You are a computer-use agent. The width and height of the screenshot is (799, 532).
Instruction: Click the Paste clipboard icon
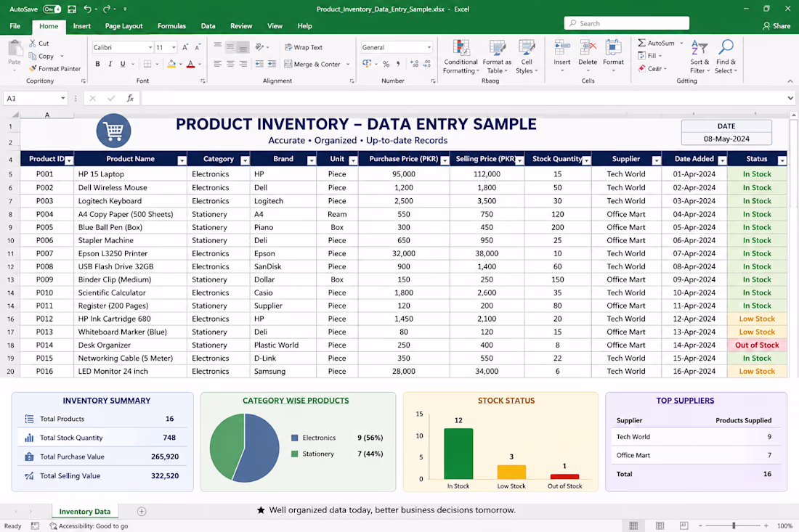(x=15, y=49)
